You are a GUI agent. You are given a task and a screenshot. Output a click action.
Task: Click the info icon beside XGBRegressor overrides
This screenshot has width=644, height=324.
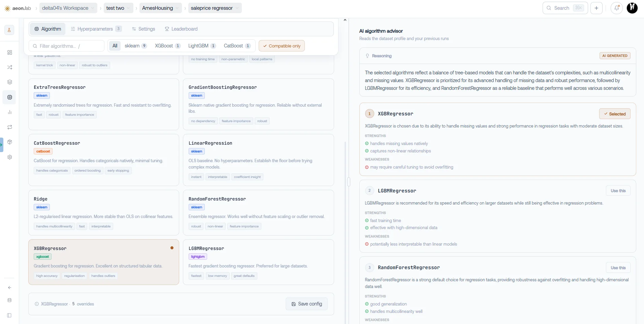[37, 304]
